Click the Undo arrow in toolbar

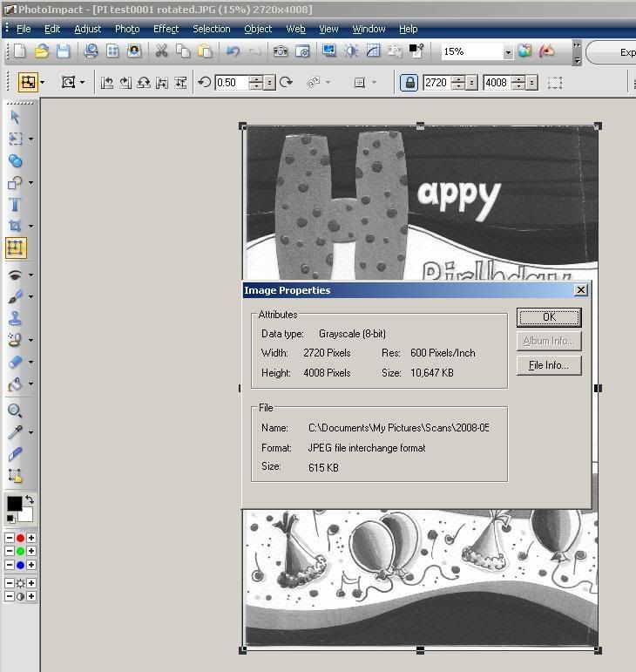click(233, 51)
